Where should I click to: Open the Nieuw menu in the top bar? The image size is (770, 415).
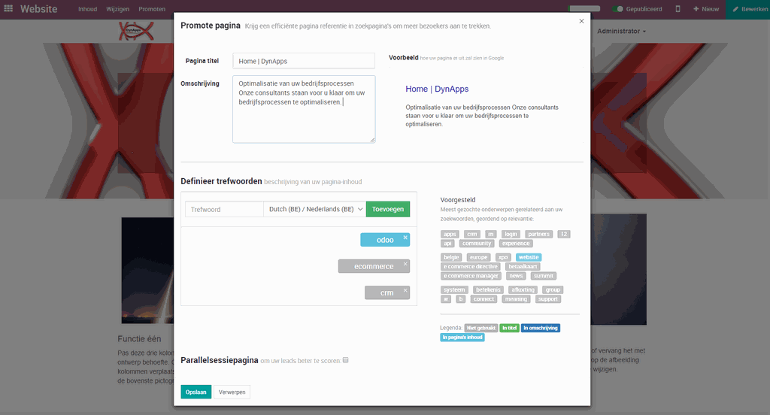point(706,9)
